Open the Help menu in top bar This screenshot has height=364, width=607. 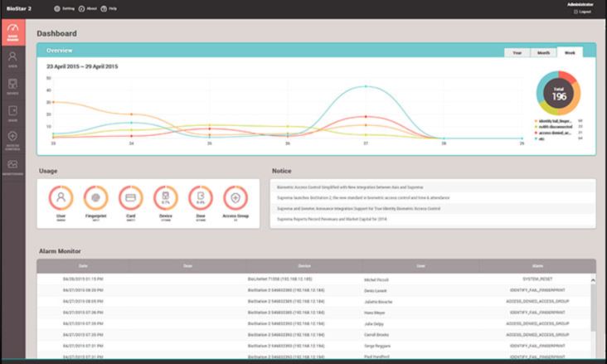[108, 8]
